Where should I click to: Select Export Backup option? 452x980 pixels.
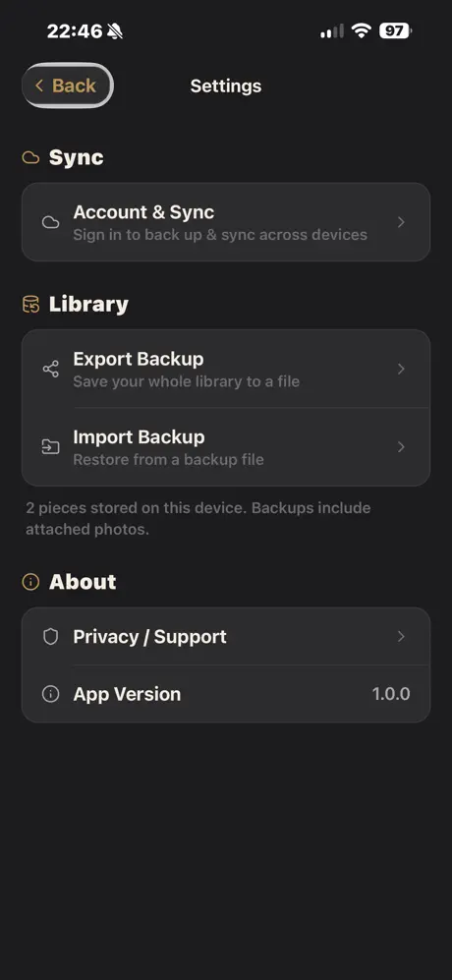tap(226, 369)
